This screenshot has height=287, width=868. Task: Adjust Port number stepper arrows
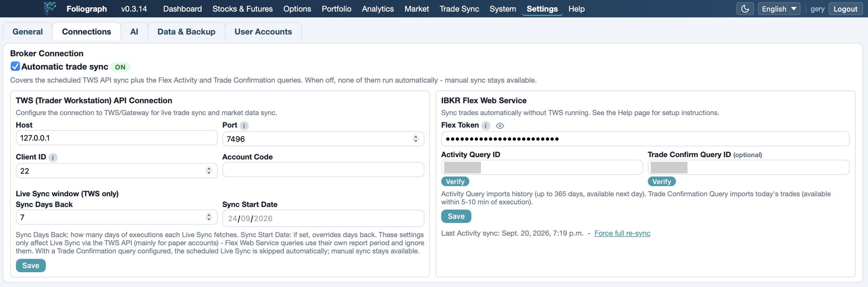(x=416, y=139)
